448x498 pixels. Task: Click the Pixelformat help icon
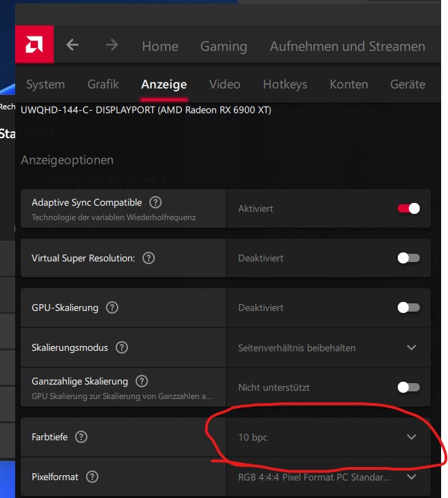pyautogui.click(x=92, y=477)
